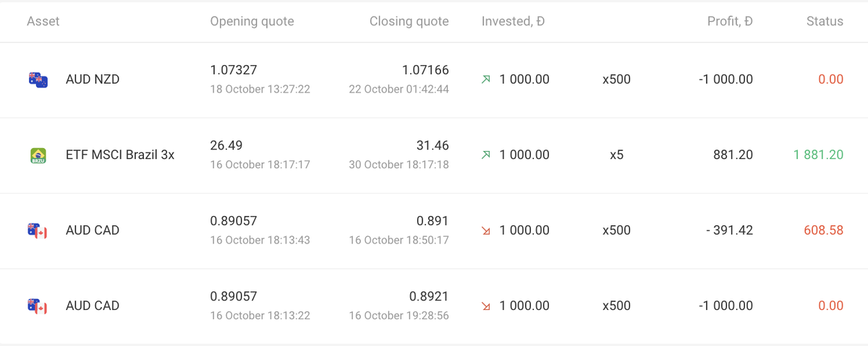
Task: Click the 608.58 red status value
Action: point(823,230)
